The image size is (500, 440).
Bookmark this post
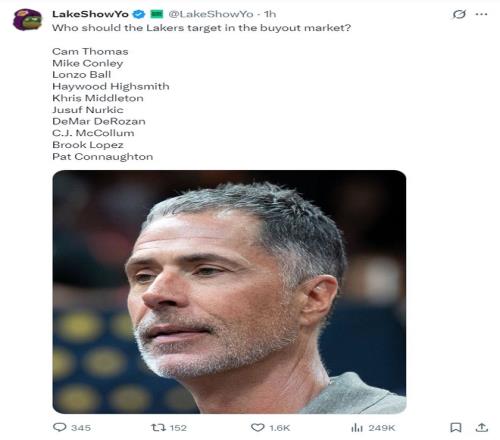[456, 427]
